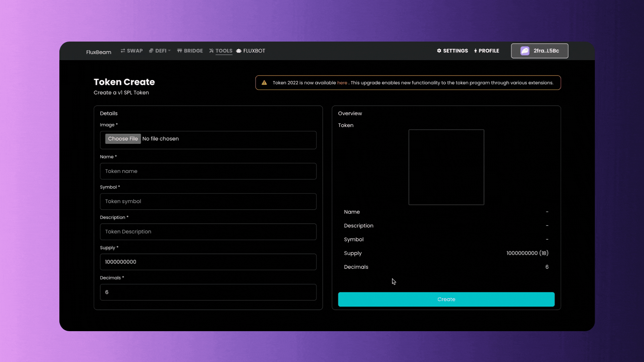Click the Tools wrench icon
This screenshot has height=362, width=644.
[211, 51]
